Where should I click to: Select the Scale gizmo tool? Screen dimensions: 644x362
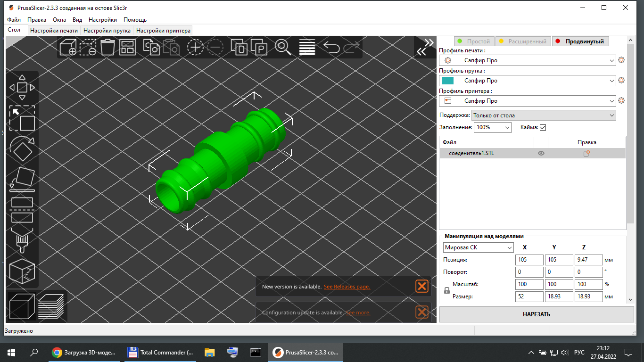[x=22, y=118]
